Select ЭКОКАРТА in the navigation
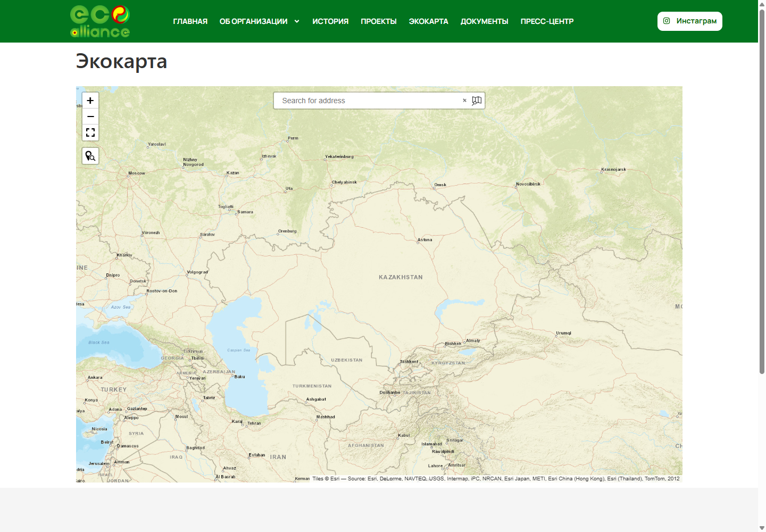Viewport: 766px width, 532px height. click(429, 21)
